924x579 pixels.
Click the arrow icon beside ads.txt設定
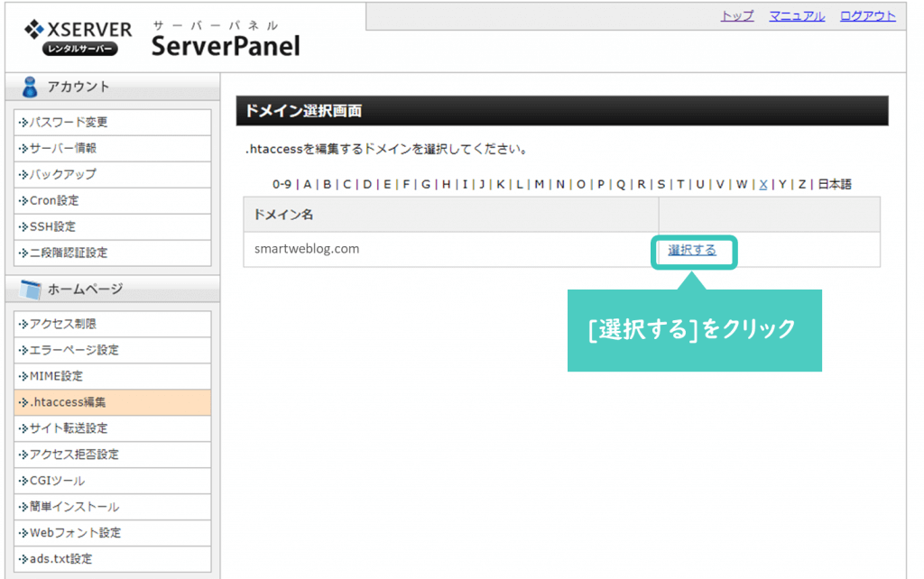click(23, 558)
